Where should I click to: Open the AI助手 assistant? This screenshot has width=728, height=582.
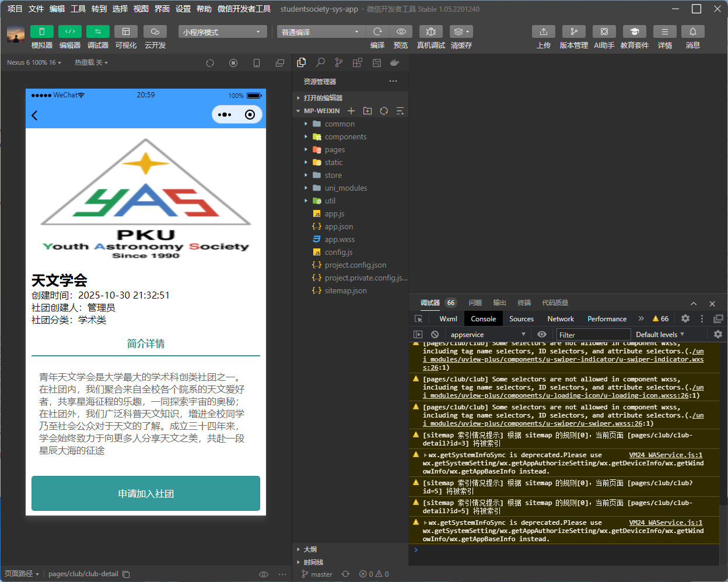click(604, 31)
